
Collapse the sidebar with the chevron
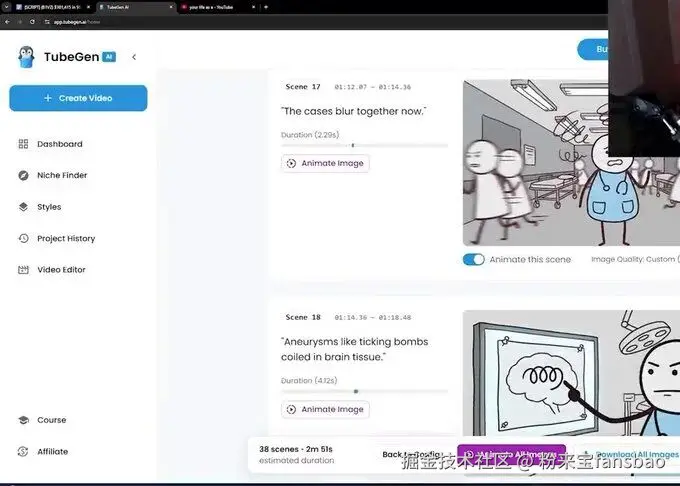[134, 57]
